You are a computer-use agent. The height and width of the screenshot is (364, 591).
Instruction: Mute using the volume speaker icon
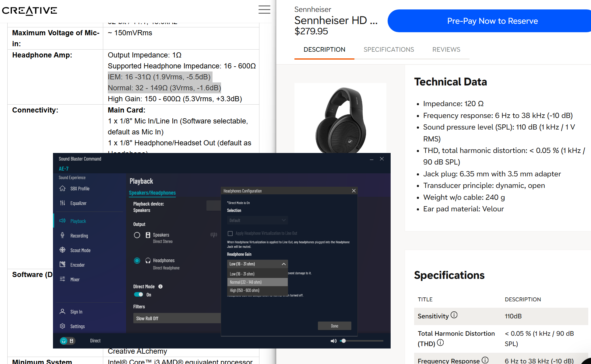pos(333,341)
